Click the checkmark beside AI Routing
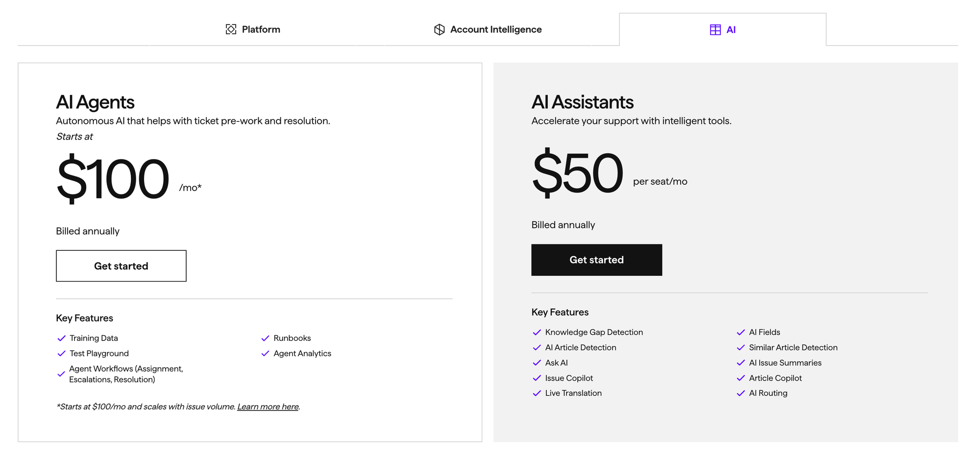The width and height of the screenshot is (980, 457). point(740,393)
